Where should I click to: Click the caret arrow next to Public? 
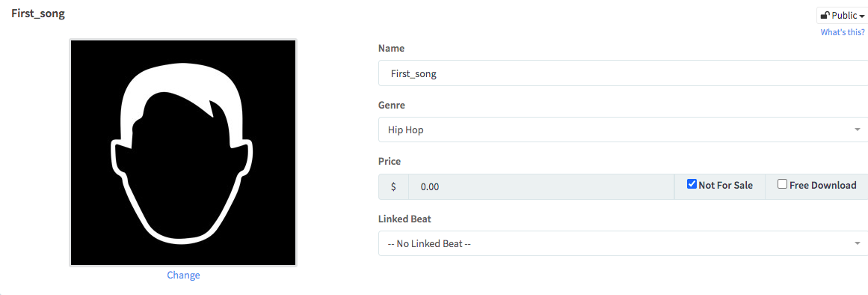click(x=862, y=16)
